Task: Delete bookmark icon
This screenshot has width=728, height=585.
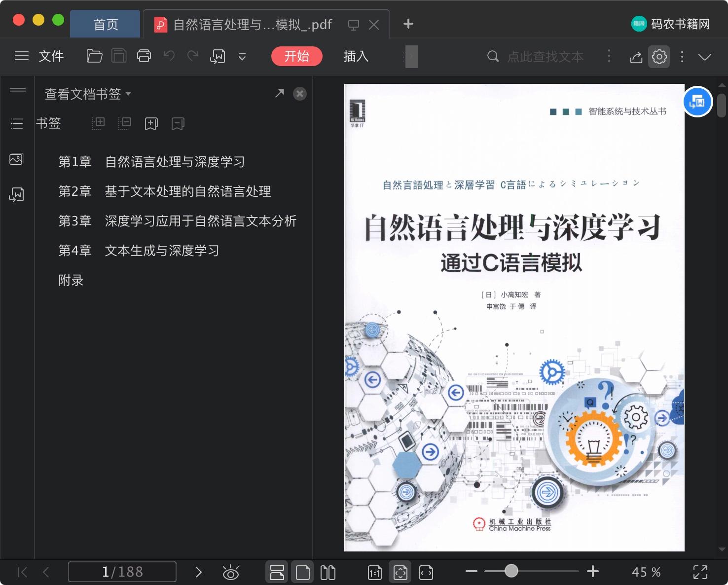Action: click(x=178, y=124)
